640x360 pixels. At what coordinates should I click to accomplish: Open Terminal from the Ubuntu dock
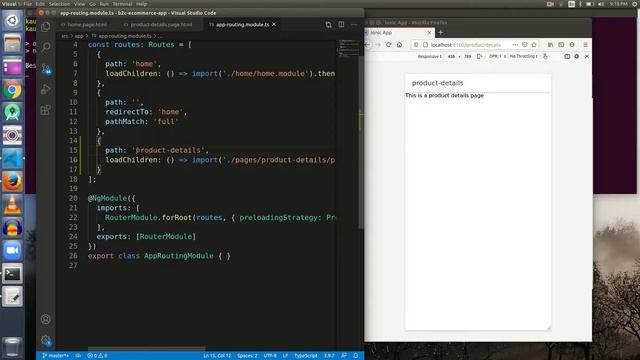pos(12,273)
